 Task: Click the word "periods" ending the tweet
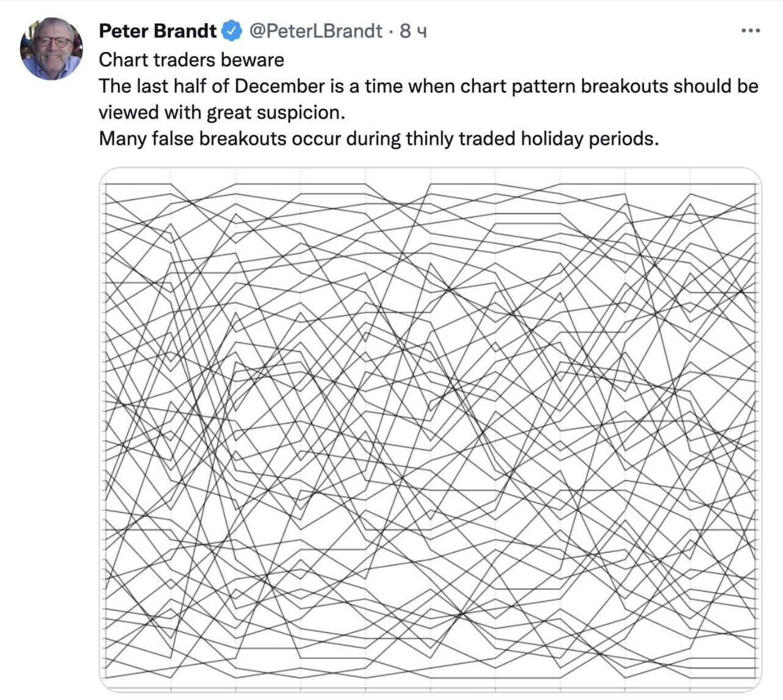click(x=622, y=139)
